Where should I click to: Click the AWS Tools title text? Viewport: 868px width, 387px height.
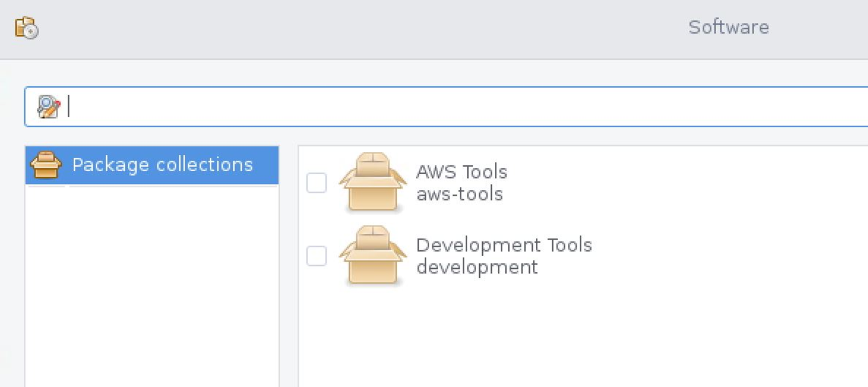tap(461, 172)
